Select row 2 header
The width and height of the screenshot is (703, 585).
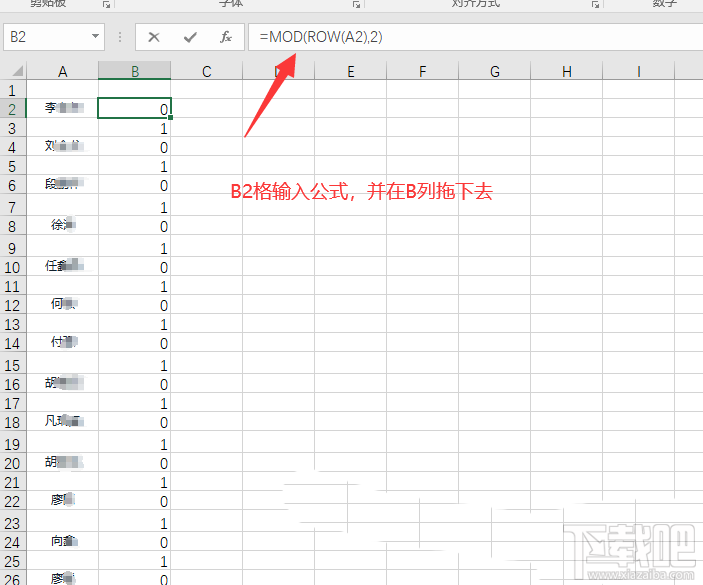click(x=13, y=109)
